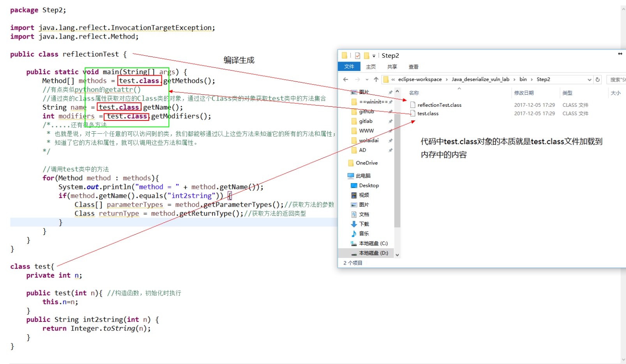Click the refresh icon beside the address bar
Screen dimensions: 626x364
pos(598,79)
